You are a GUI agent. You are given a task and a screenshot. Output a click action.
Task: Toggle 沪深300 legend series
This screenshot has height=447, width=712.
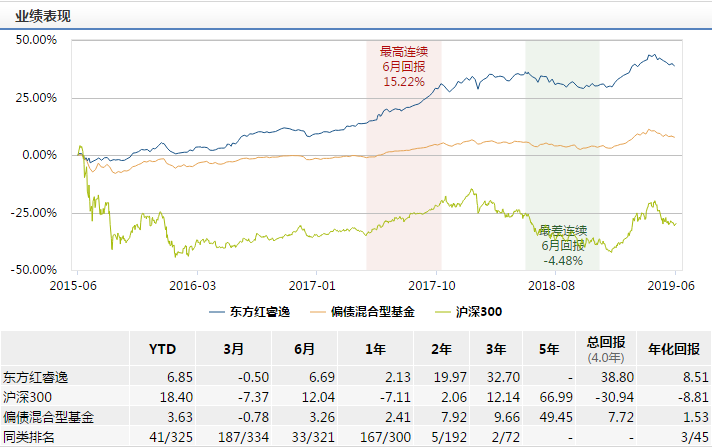coord(468,312)
